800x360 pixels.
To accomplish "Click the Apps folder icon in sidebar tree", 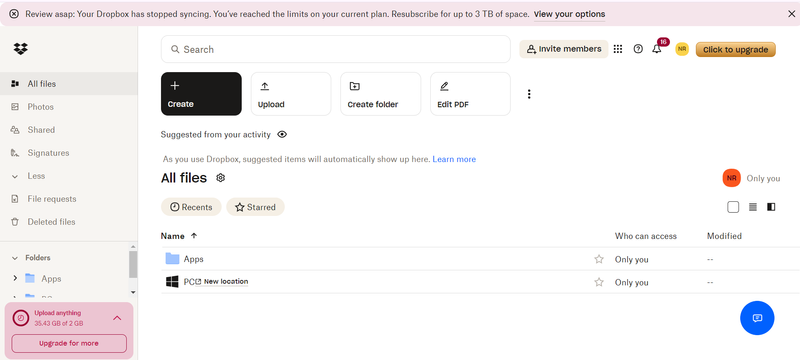I will click(x=30, y=278).
